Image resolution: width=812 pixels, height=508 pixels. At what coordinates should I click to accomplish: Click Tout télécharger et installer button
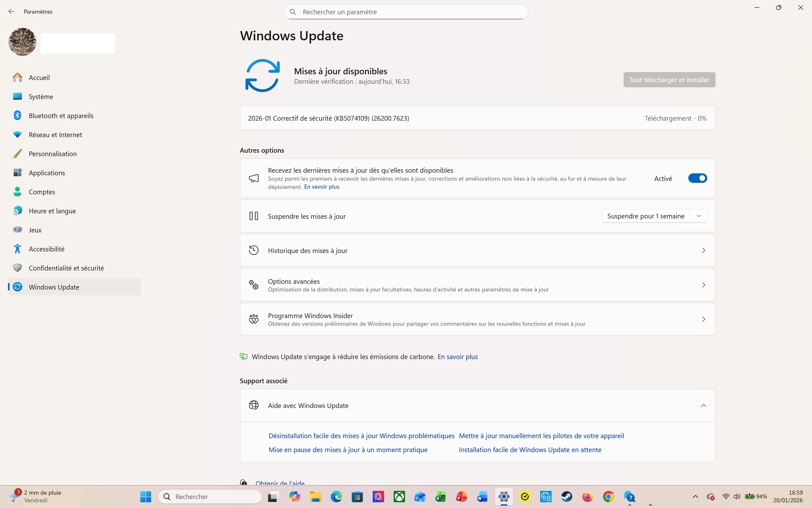coord(669,80)
